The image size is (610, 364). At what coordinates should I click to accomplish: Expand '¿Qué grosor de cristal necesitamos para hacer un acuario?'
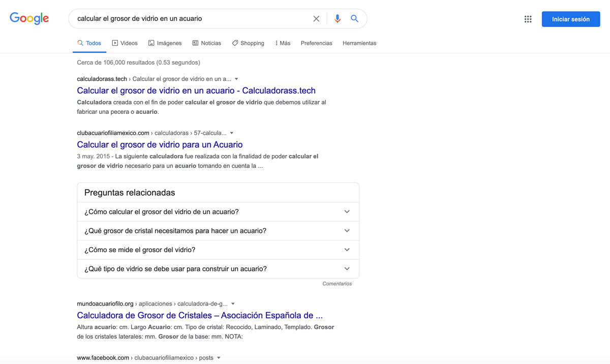pos(218,231)
